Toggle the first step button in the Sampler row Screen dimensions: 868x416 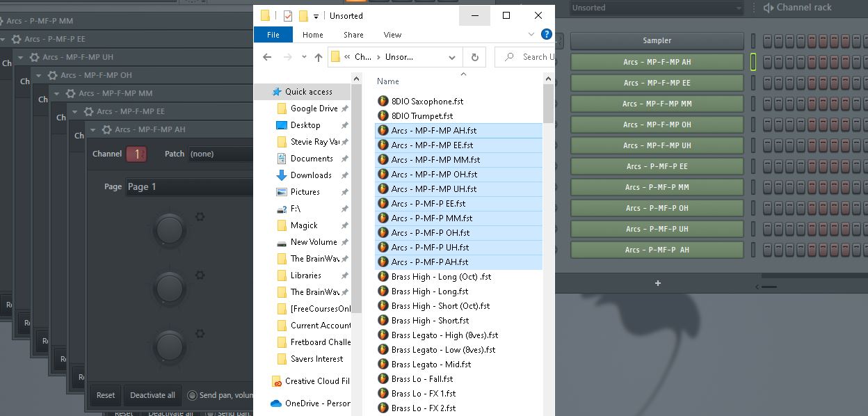tap(767, 41)
